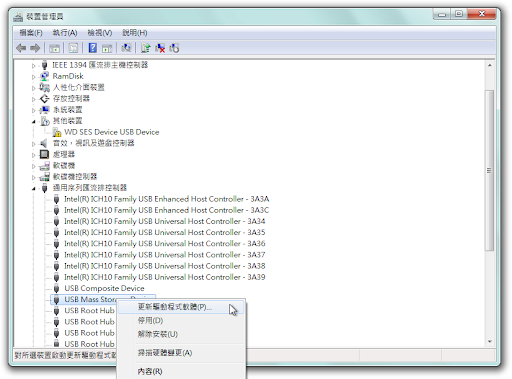Click the scan for hardware changes toolbar icon
Image resolution: width=512 pixels, height=379 pixels.
pyautogui.click(x=126, y=48)
